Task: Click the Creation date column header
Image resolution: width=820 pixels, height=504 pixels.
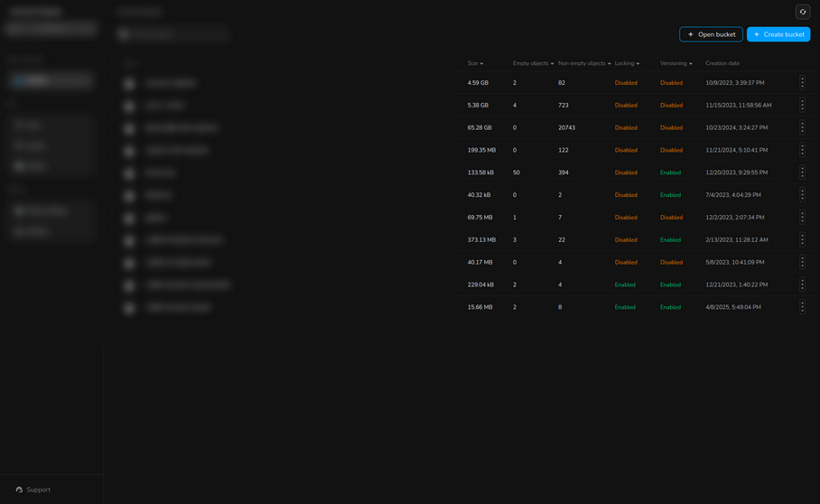Action: coord(722,63)
